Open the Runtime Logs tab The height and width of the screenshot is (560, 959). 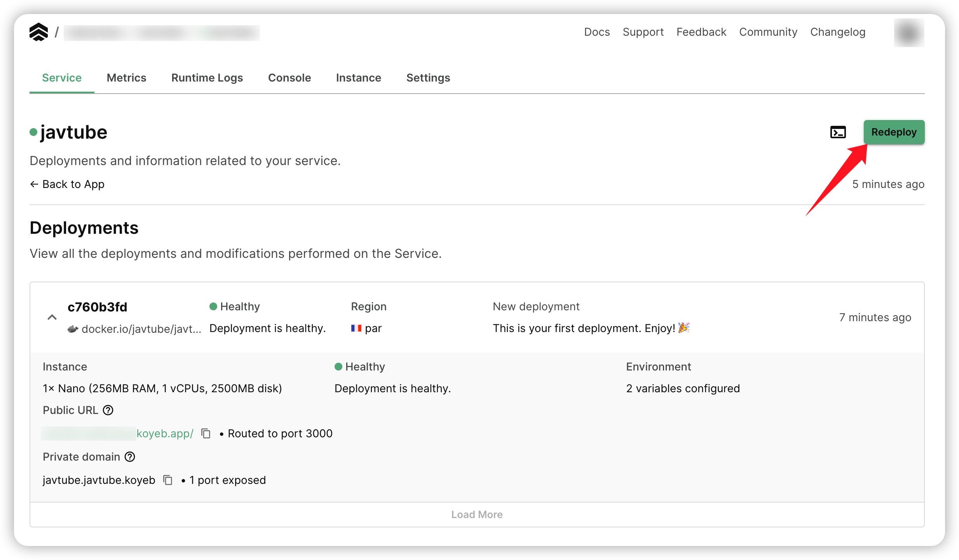pyautogui.click(x=207, y=78)
